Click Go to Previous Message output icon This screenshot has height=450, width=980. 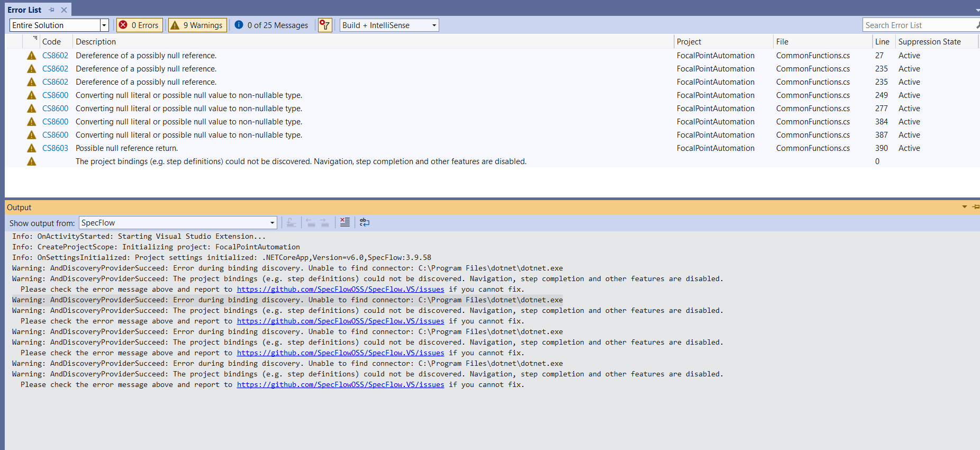coord(311,222)
